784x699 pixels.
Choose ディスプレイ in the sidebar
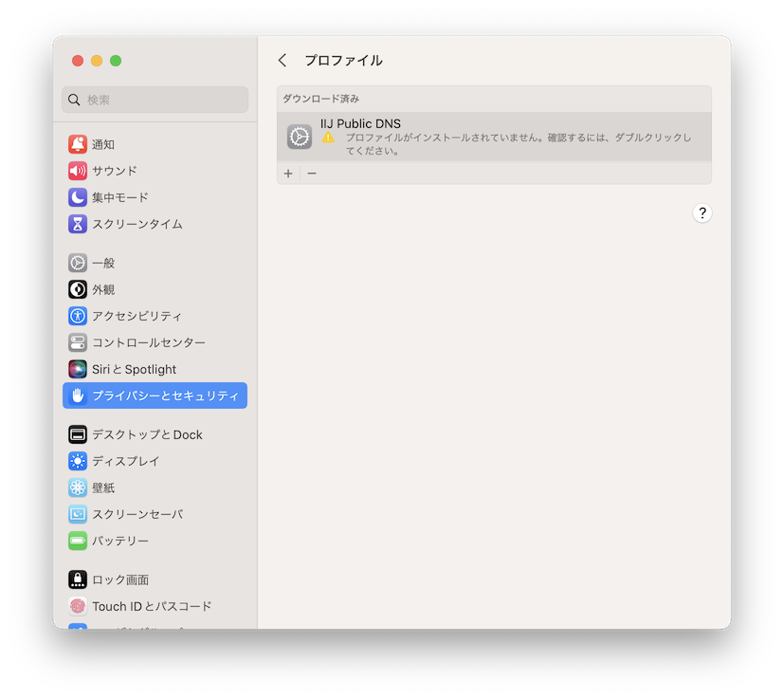tap(155, 461)
